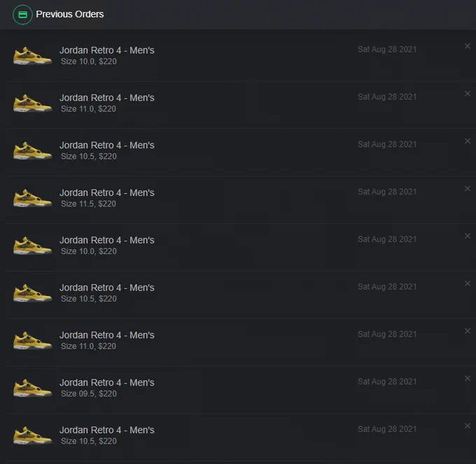Select 'Size 11.0, $220' text in seventh order
This screenshot has width=476, height=464.
(x=88, y=346)
